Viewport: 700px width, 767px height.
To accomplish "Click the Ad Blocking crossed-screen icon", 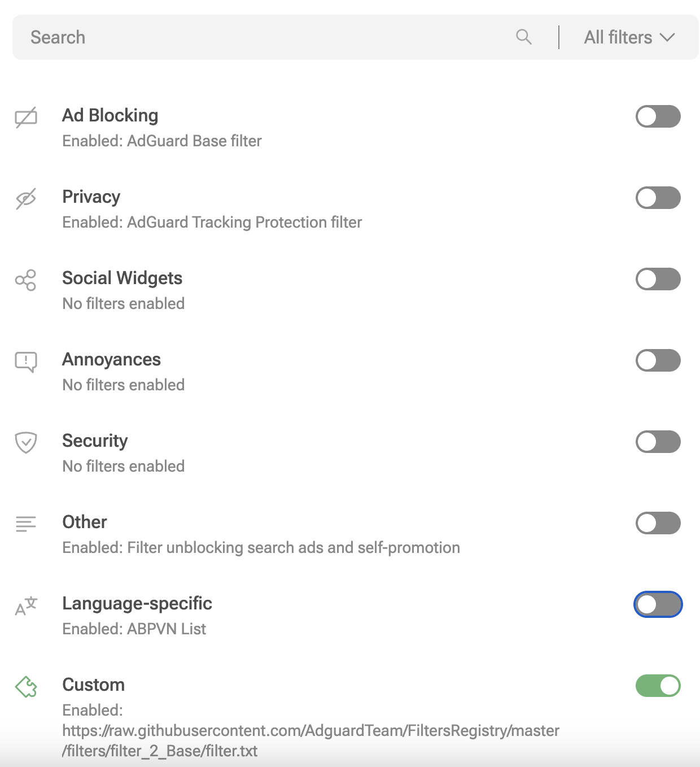I will click(26, 117).
